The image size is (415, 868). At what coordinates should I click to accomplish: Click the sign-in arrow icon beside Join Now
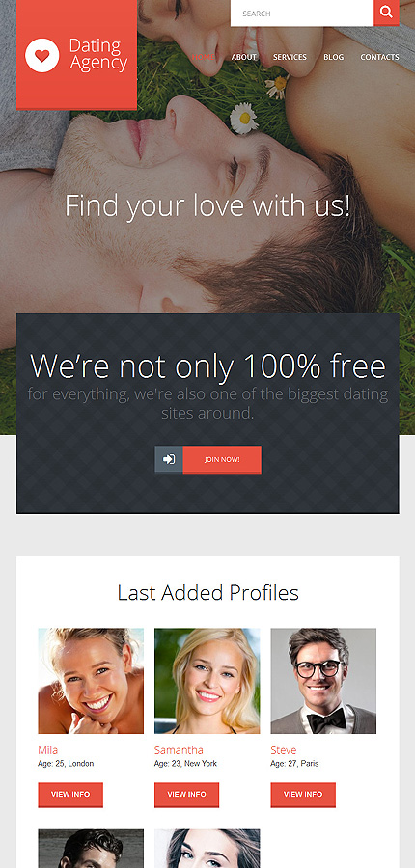click(169, 459)
